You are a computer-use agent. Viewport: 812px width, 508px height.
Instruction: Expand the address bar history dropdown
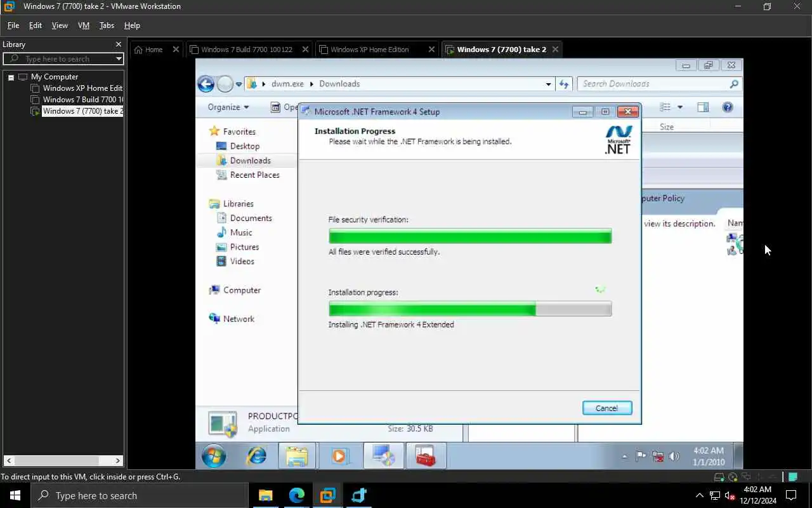(x=549, y=84)
